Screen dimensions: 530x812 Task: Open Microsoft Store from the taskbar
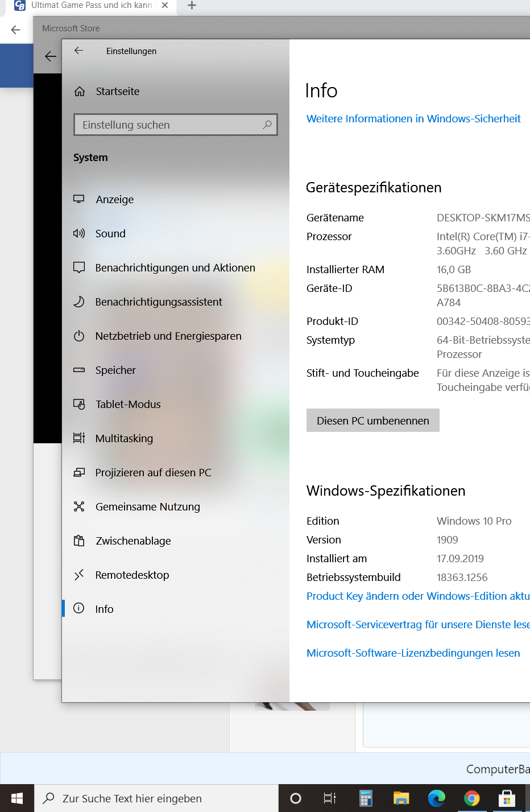(507, 798)
